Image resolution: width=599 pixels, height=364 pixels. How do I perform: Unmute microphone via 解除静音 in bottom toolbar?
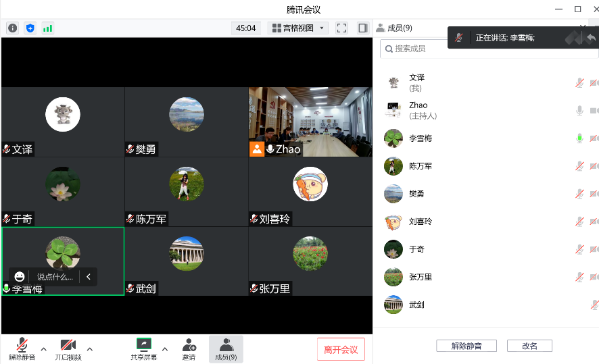pos(22,345)
